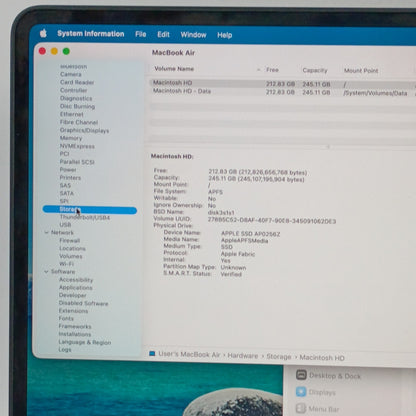Viewport: 416px width, 416px height.
Task: Click Hardware in the path bar
Action: coord(243,356)
